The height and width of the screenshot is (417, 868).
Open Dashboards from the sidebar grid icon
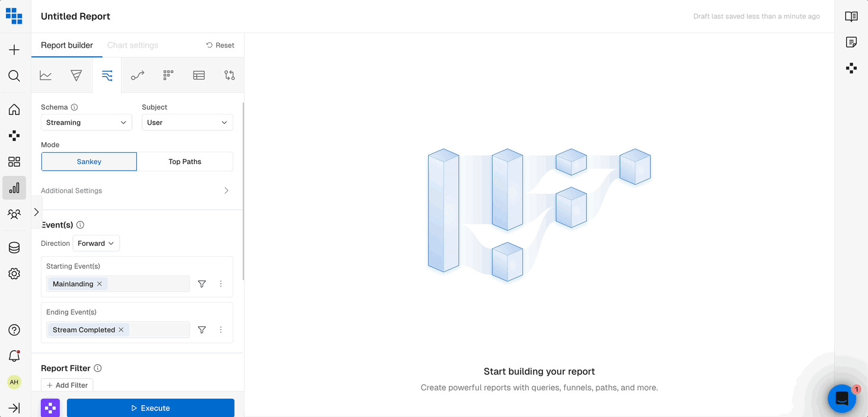pyautogui.click(x=14, y=162)
